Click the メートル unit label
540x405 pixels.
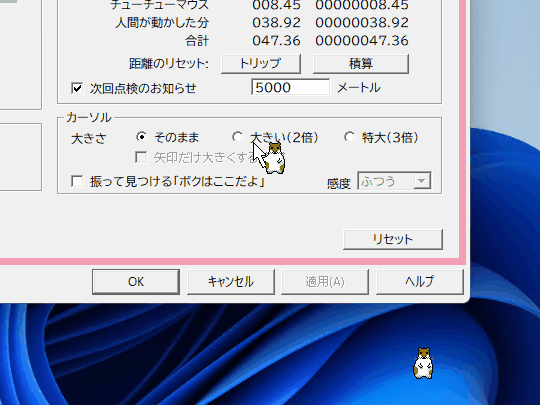pos(359,87)
